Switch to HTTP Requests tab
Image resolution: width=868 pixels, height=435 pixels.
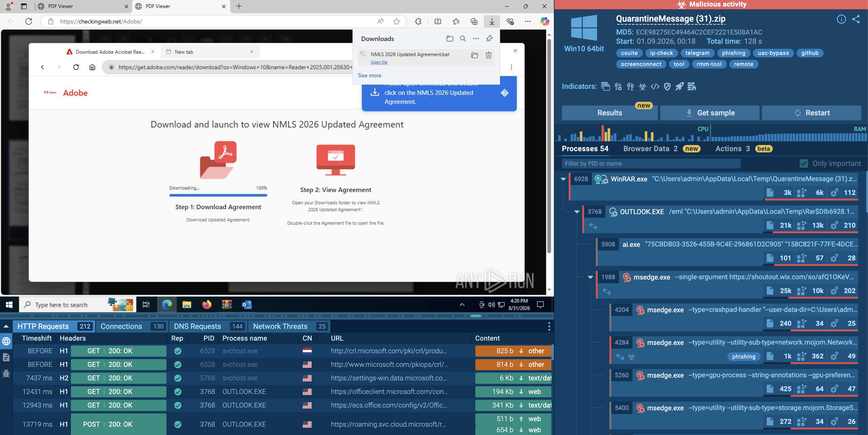54,326
